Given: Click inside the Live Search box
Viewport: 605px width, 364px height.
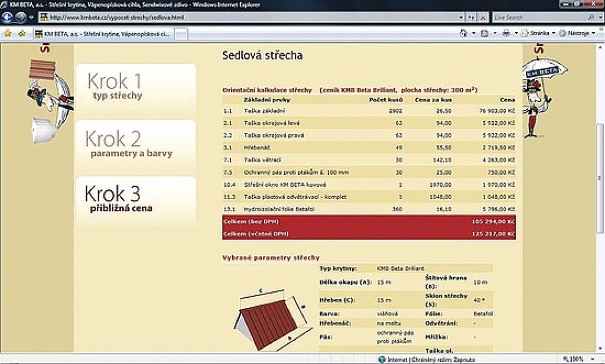Looking at the screenshot, I should tap(539, 17).
